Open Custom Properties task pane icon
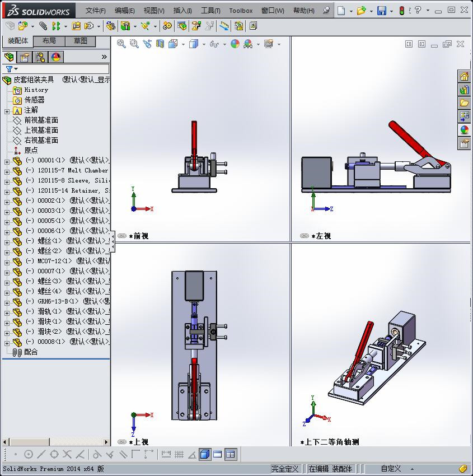The width and height of the screenshot is (473, 476). (x=464, y=143)
